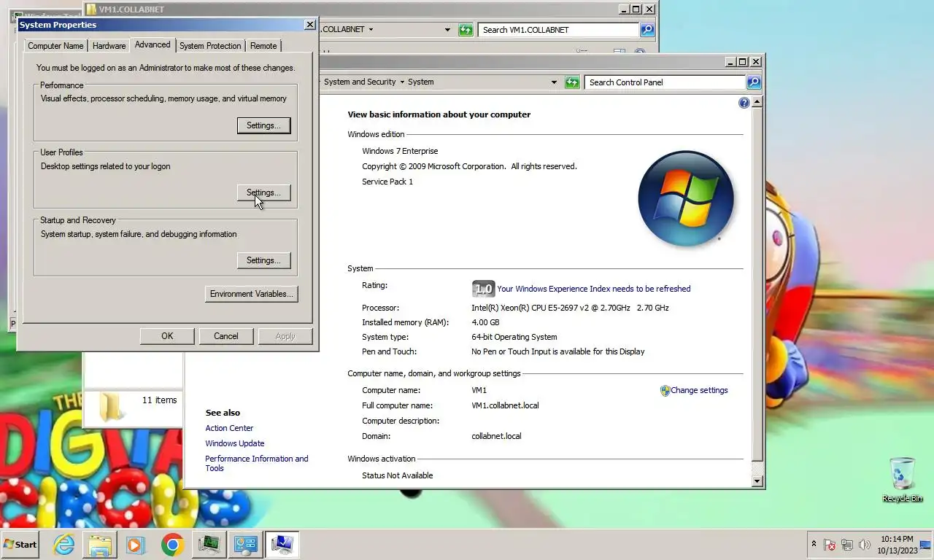Cancel the System Properties dialog
934x560 pixels.
pos(226,336)
